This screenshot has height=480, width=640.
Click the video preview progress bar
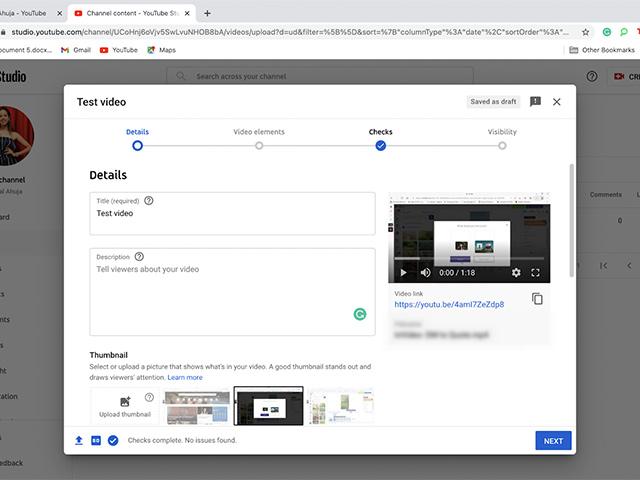(x=469, y=259)
